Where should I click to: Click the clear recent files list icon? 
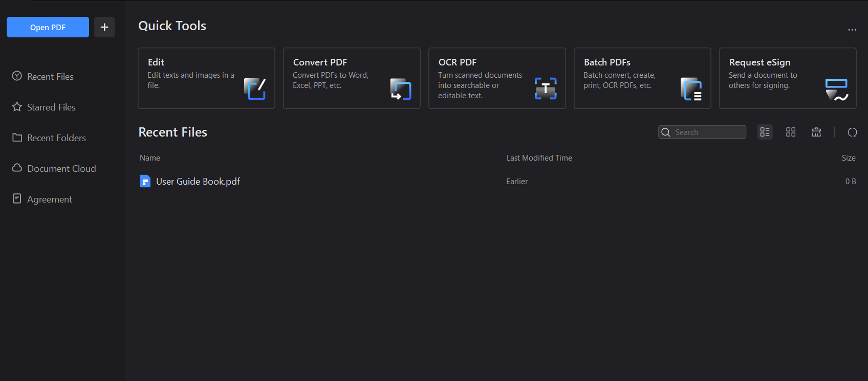coord(816,132)
